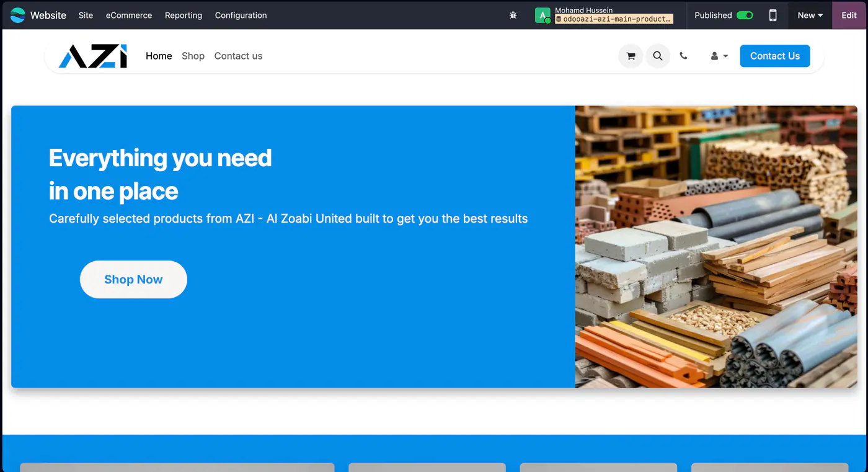Click the AZI logo
The width and height of the screenshot is (868, 472).
(x=93, y=56)
